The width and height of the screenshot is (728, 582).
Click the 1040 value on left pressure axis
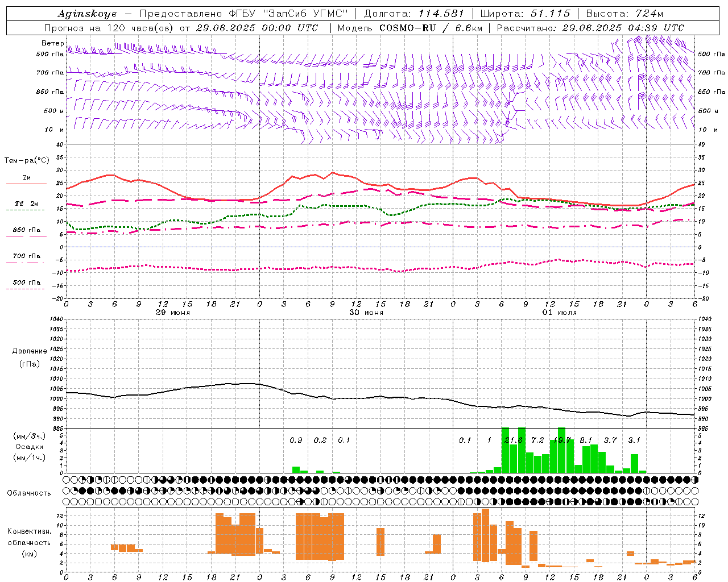(56, 319)
